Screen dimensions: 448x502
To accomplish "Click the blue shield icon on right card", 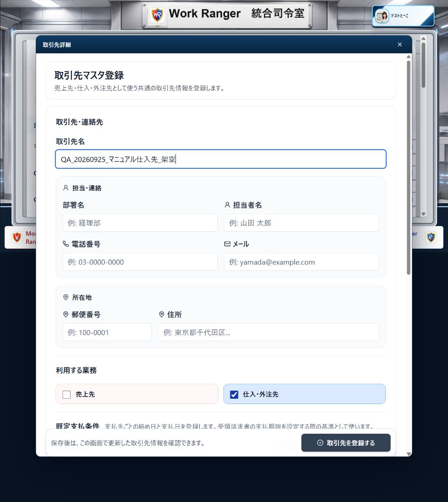I will coord(431,237).
